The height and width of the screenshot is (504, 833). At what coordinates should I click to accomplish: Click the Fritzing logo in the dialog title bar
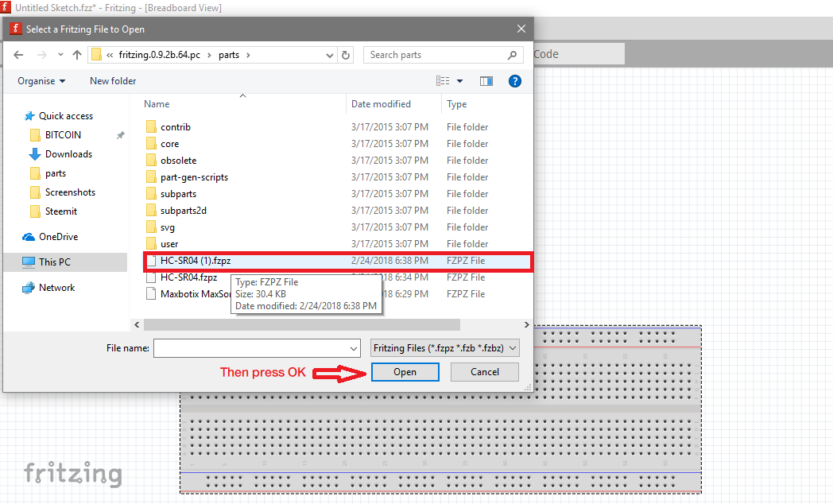coord(15,28)
